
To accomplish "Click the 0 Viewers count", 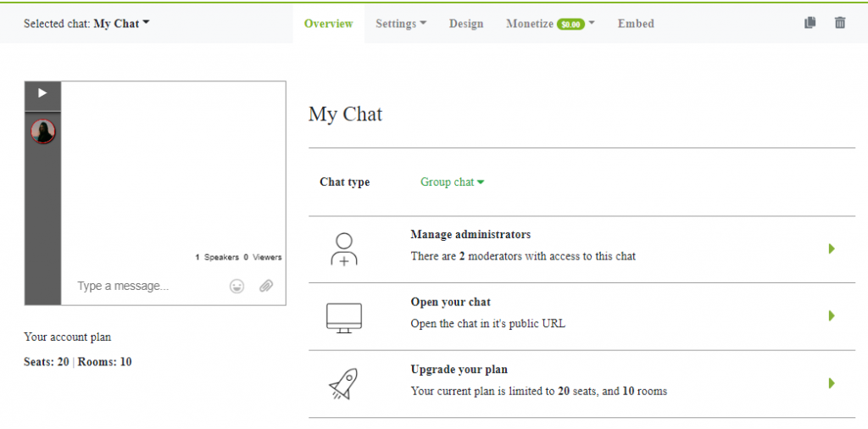I will [x=263, y=258].
